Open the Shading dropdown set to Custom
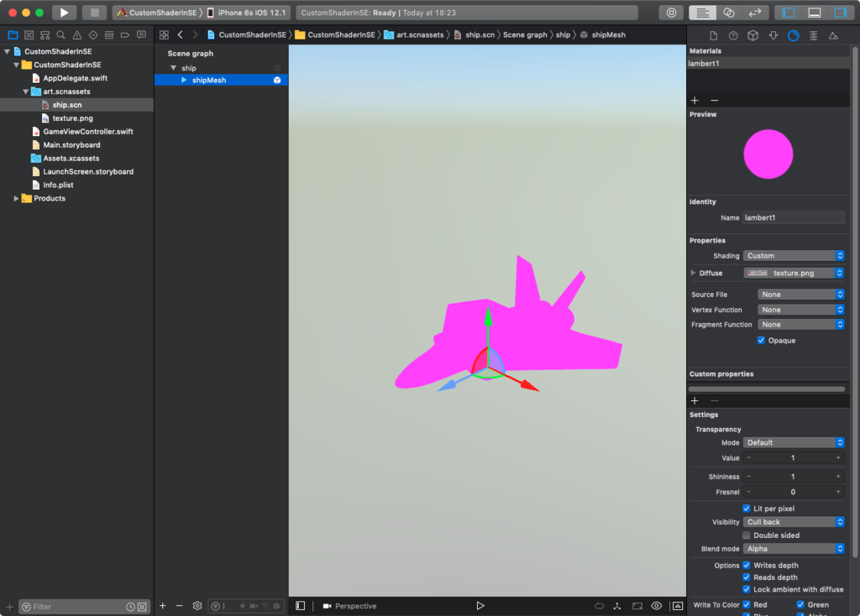 click(x=794, y=256)
